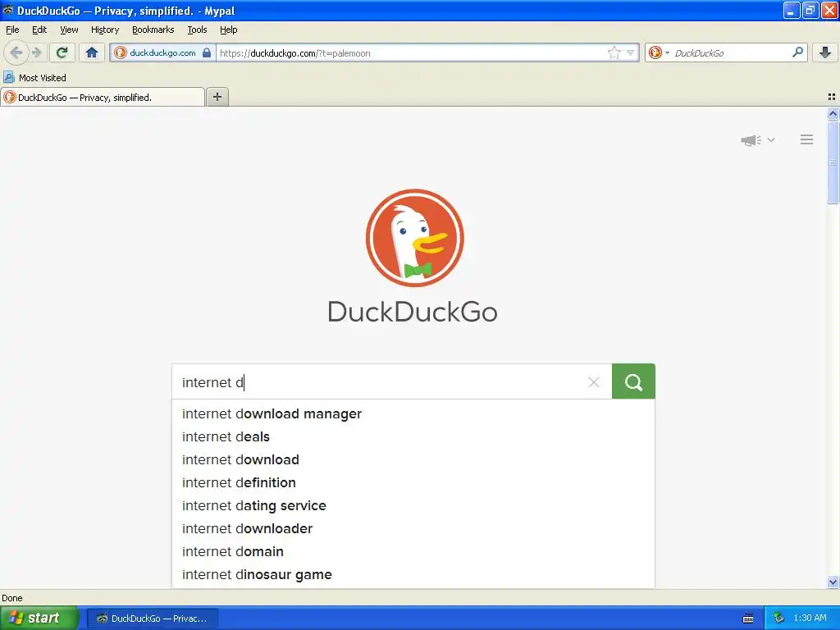Open the address bar history dropdown arrow
The image size is (840, 630).
click(631, 52)
